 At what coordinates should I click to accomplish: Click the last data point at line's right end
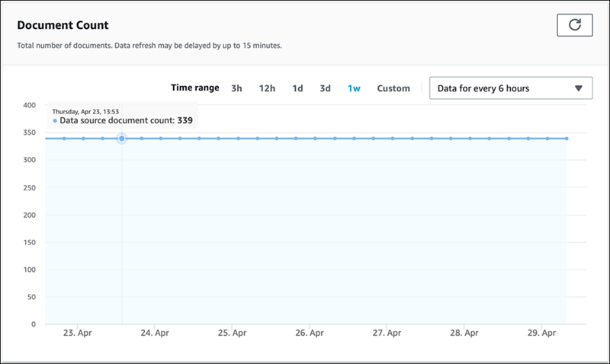(567, 139)
